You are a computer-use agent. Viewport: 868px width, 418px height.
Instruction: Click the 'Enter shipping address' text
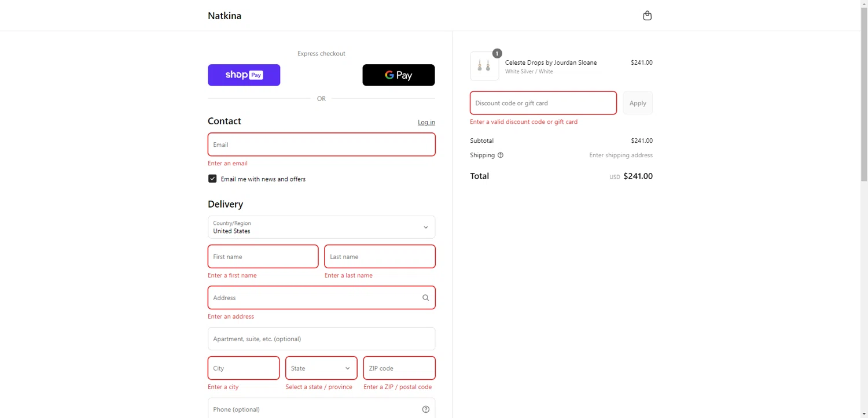point(621,156)
